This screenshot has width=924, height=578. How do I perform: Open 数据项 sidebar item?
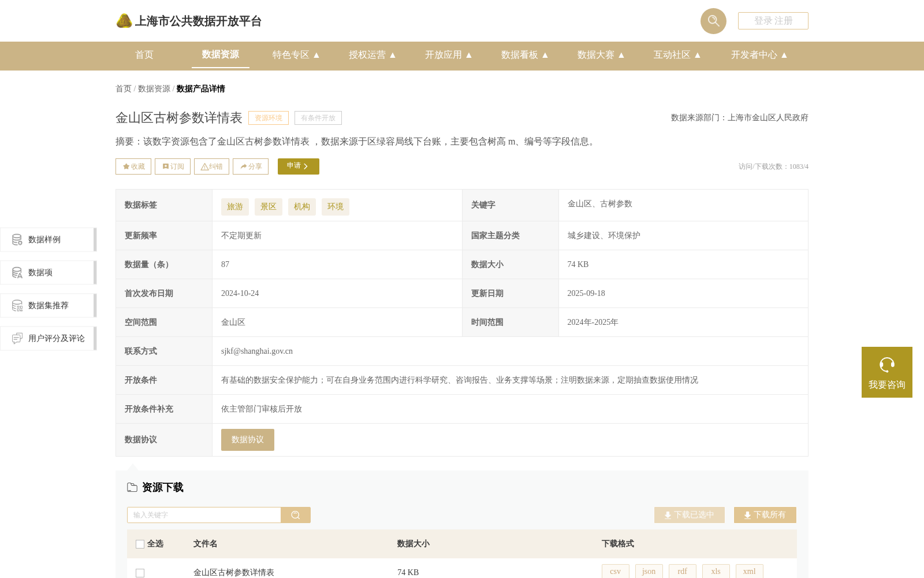pos(49,272)
